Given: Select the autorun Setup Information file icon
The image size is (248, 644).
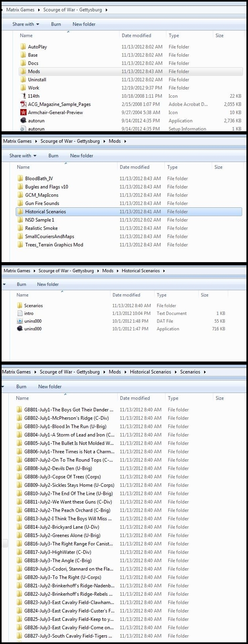Looking at the screenshot, I should pyautogui.click(x=23, y=128).
